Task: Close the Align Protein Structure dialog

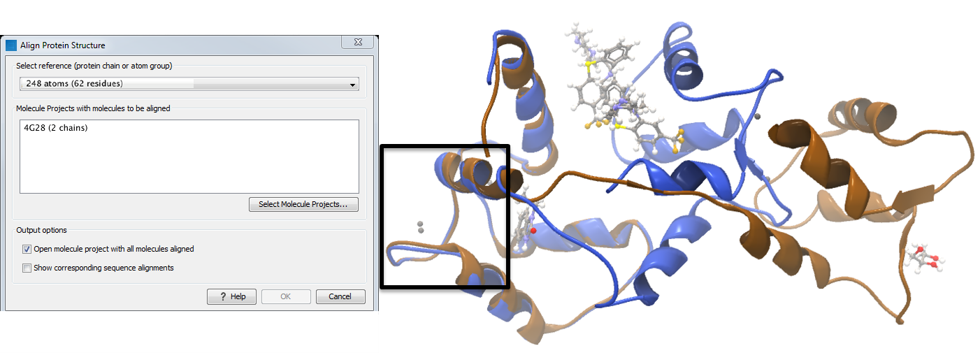Action: coord(361,43)
